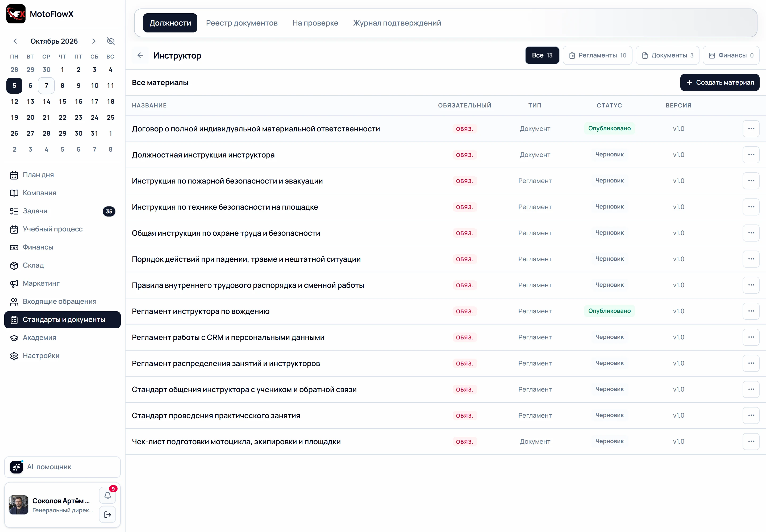
Task: Click Соколов Артём profile avatar
Action: pos(19,505)
